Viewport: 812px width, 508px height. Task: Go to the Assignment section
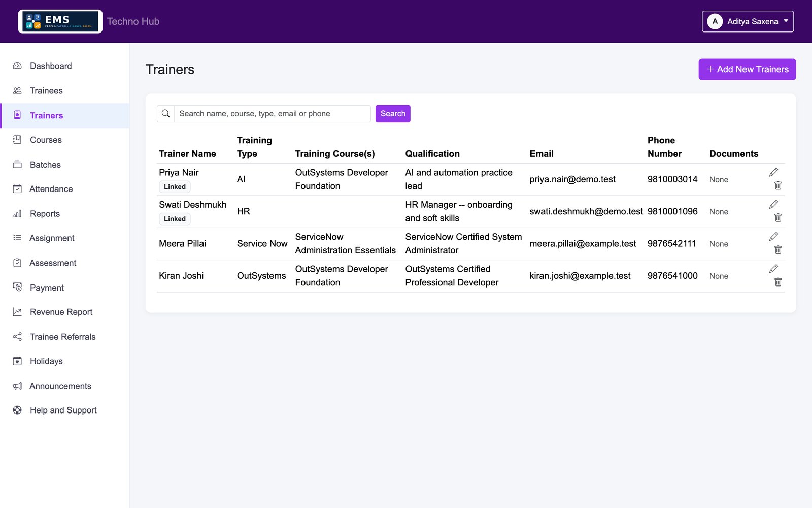tap(64, 238)
